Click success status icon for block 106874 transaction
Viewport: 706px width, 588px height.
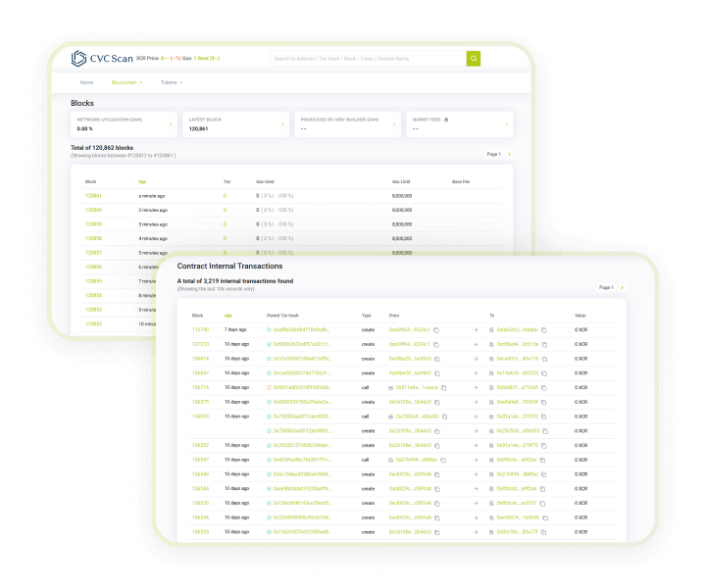pyautogui.click(x=270, y=359)
